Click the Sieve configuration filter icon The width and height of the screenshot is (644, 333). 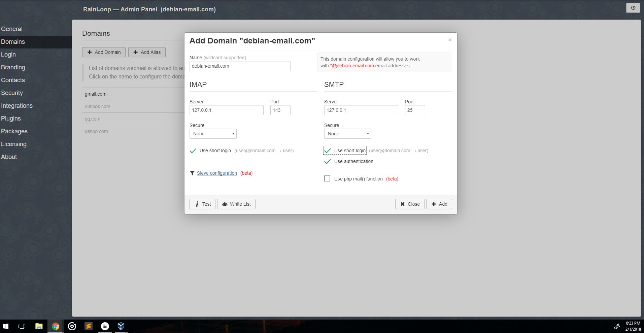(192, 173)
